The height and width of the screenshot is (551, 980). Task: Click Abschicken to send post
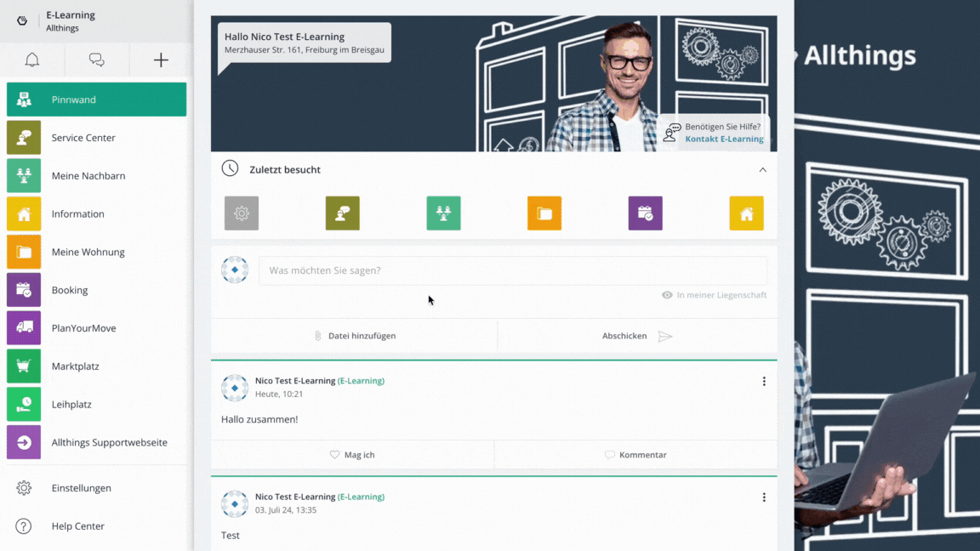(x=637, y=336)
